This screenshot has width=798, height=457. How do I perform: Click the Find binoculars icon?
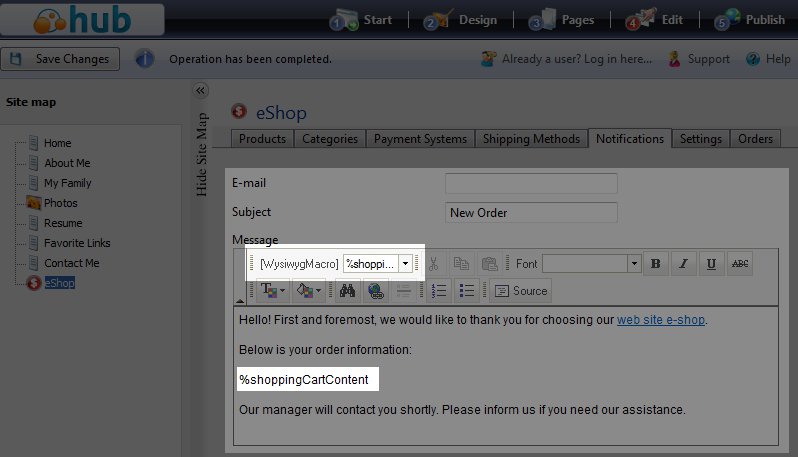click(x=347, y=291)
